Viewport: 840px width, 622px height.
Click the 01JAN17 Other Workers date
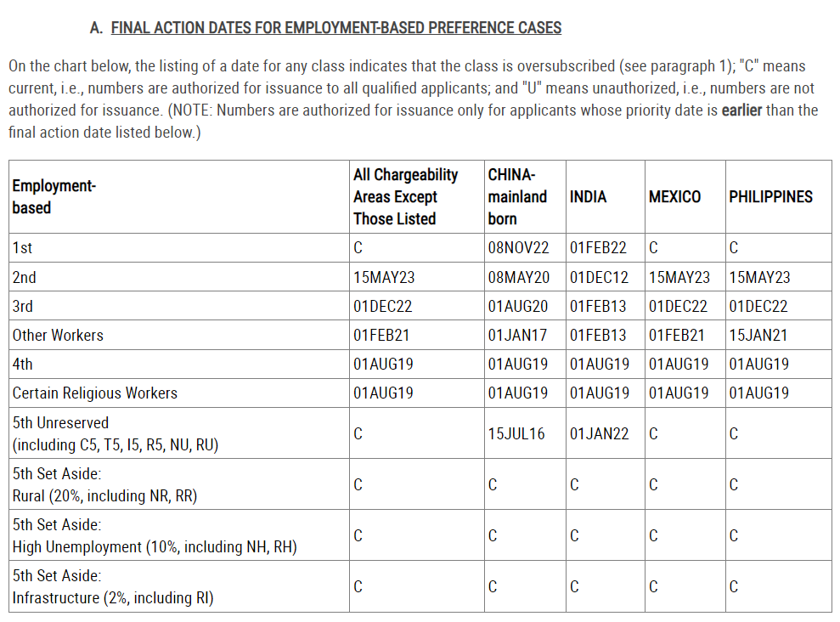(x=518, y=336)
